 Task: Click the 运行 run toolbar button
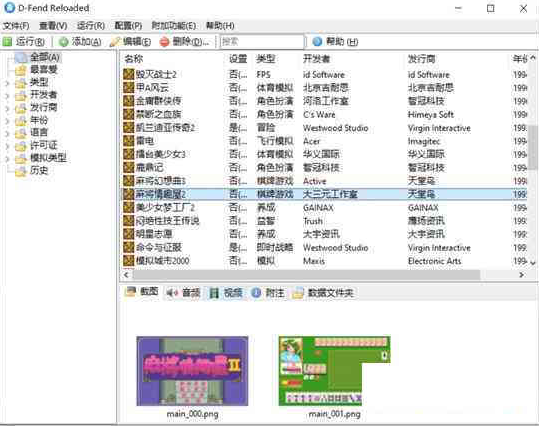(24, 42)
